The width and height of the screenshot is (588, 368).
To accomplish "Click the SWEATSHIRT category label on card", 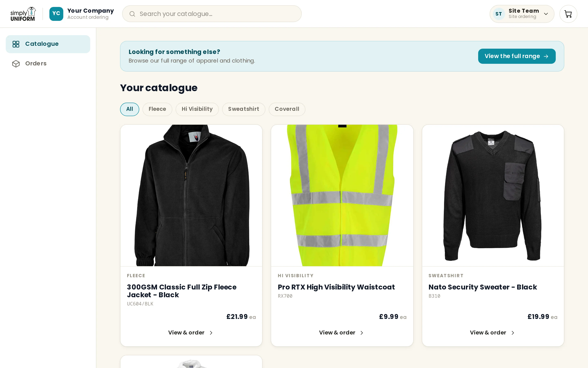I will (x=446, y=276).
